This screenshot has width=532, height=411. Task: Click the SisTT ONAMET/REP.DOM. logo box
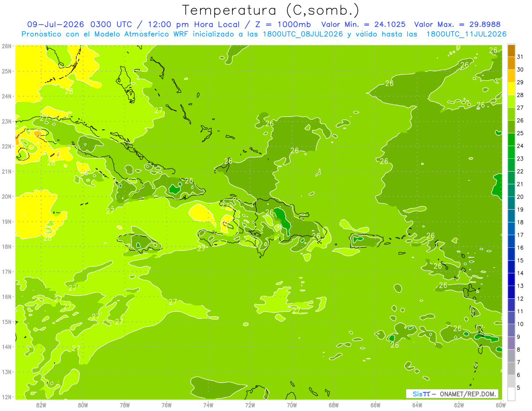[452, 394]
